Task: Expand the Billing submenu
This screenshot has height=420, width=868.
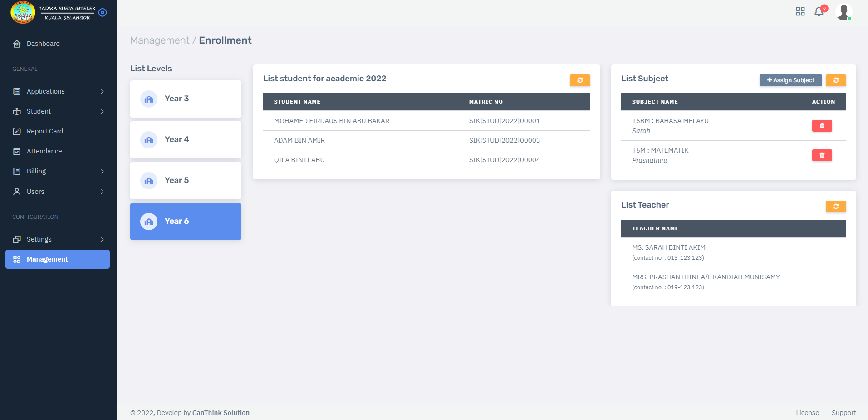Action: tap(58, 171)
